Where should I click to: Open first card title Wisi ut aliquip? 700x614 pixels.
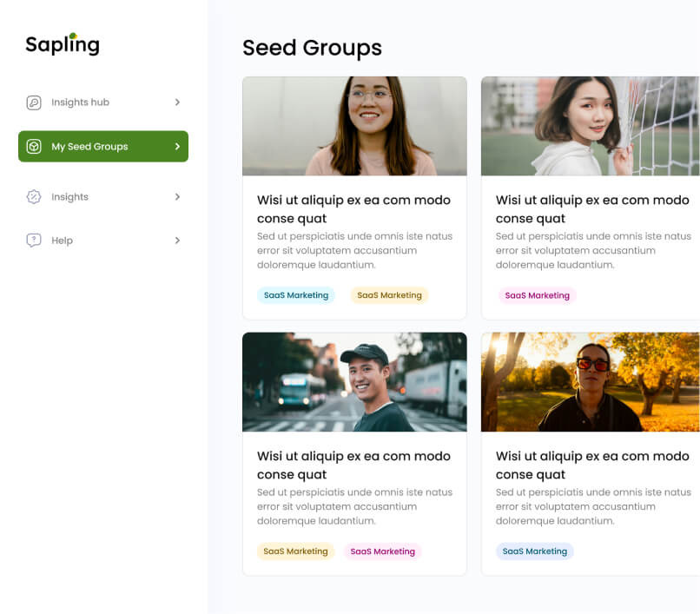coord(353,209)
